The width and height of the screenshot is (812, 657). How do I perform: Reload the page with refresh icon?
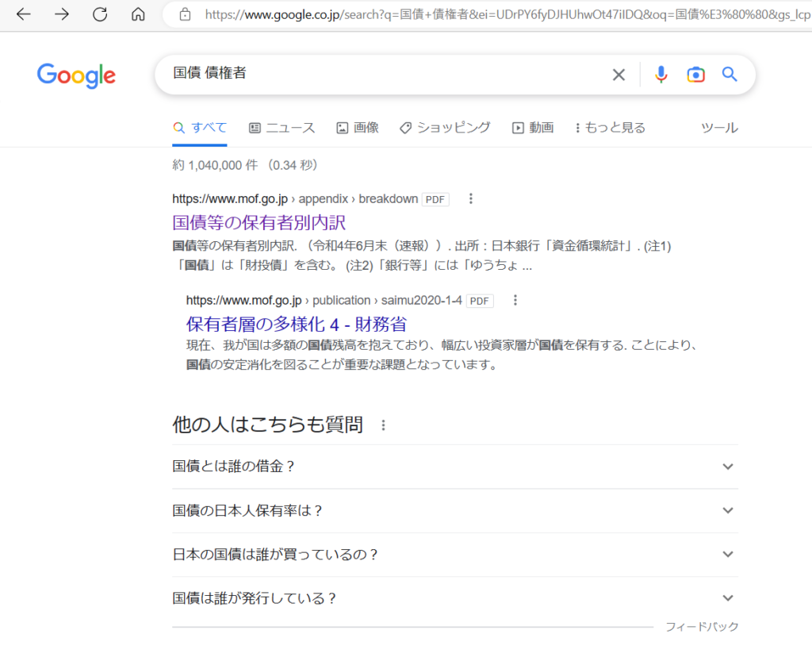click(100, 14)
